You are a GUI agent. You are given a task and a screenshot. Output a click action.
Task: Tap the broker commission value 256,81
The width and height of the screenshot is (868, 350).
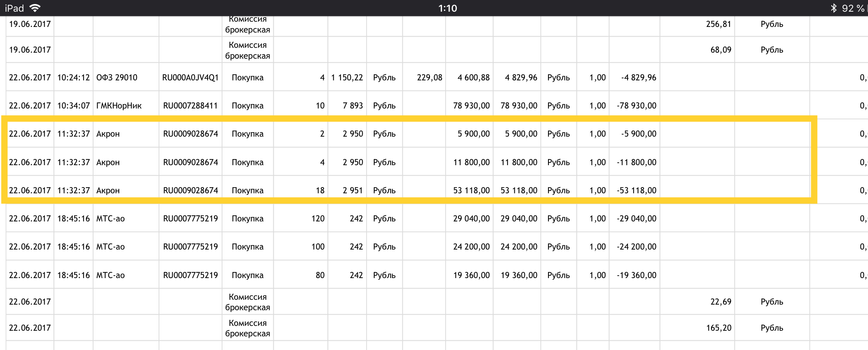pyautogui.click(x=718, y=24)
